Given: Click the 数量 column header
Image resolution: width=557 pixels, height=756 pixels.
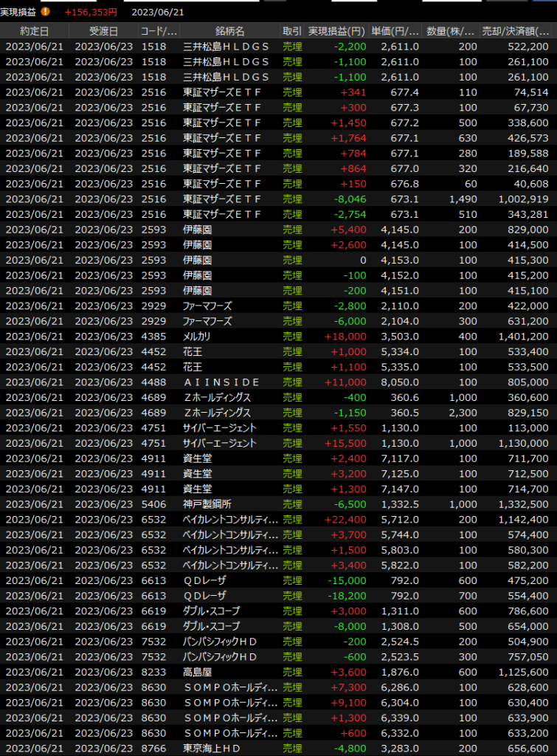Looking at the screenshot, I should click(x=452, y=31).
